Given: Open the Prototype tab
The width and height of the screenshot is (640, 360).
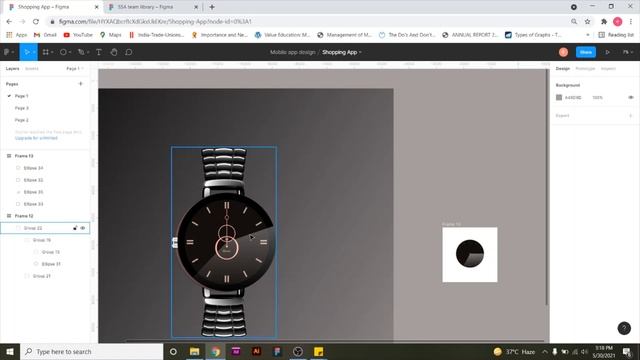Looking at the screenshot, I should point(585,69).
